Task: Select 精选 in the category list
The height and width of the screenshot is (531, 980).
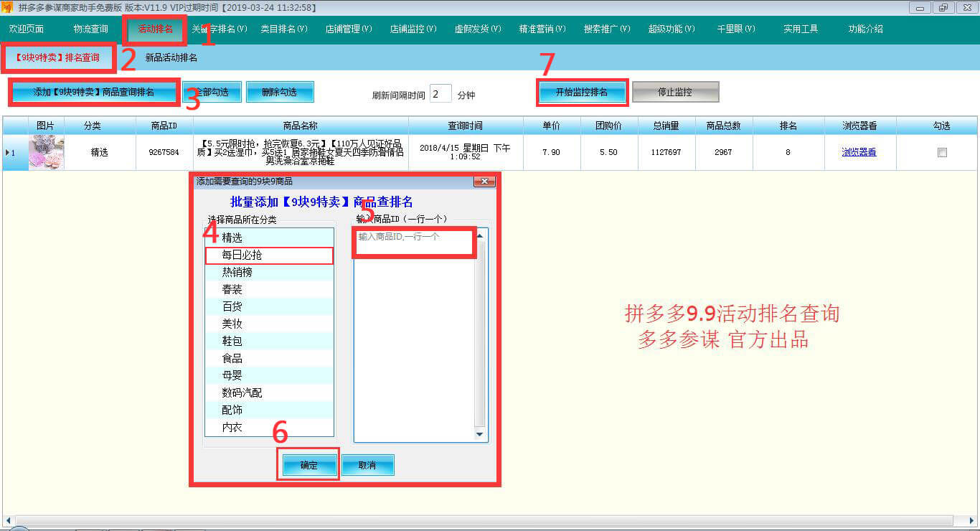Action: coord(270,238)
